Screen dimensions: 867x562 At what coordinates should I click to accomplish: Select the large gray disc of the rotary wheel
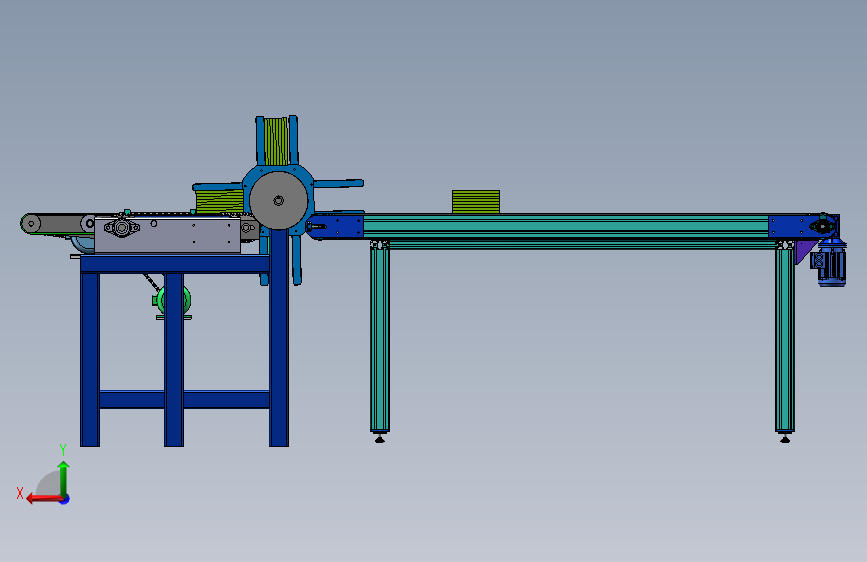click(279, 200)
